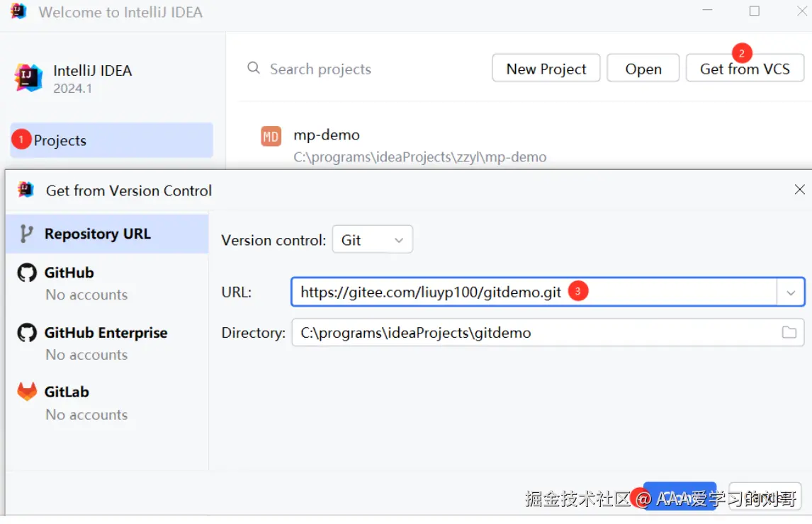Click the Search projects input field
The height and width of the screenshot is (524, 812).
tap(363, 69)
